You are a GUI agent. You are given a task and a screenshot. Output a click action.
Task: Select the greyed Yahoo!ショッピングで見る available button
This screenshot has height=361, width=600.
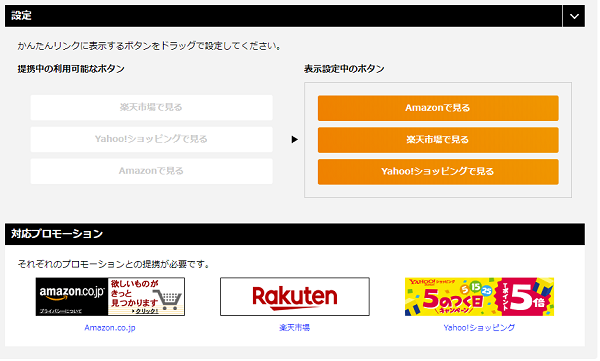click(152, 140)
